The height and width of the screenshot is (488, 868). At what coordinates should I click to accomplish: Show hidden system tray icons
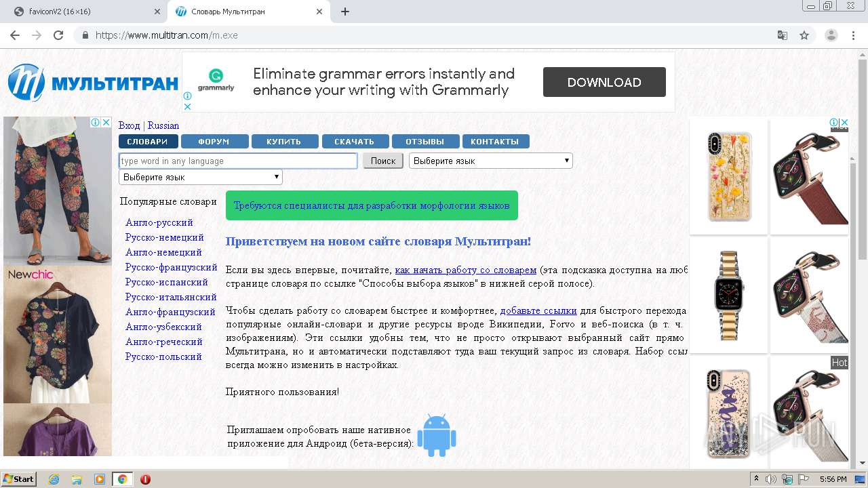tap(757, 479)
